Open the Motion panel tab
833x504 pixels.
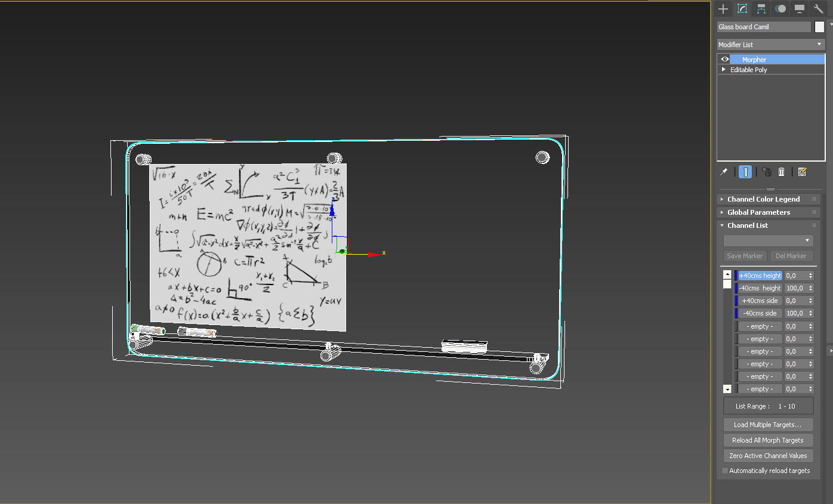point(780,8)
